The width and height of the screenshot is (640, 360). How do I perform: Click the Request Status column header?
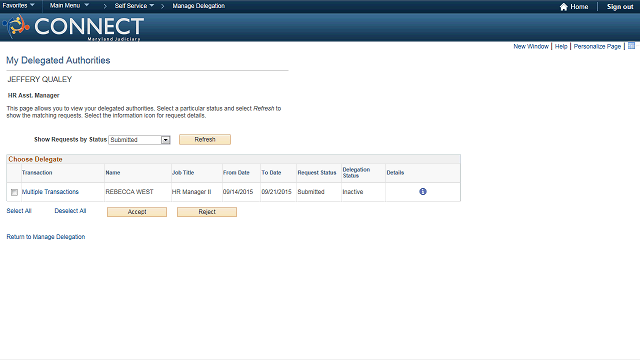point(317,173)
